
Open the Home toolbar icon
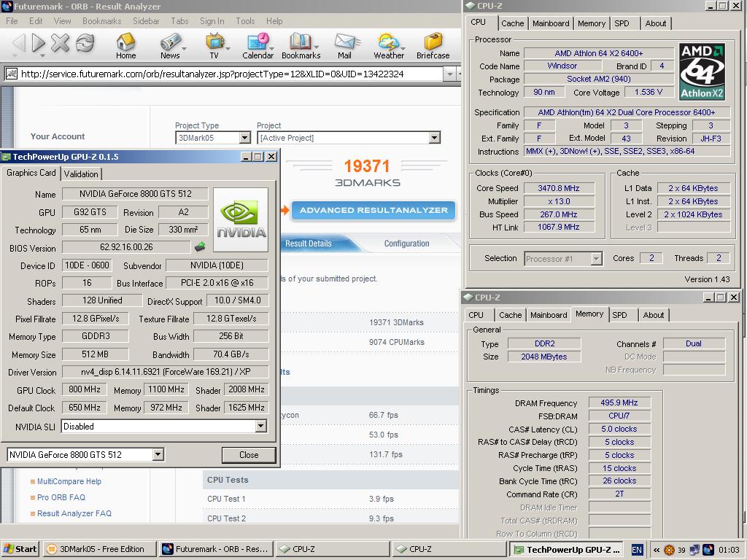(x=125, y=46)
